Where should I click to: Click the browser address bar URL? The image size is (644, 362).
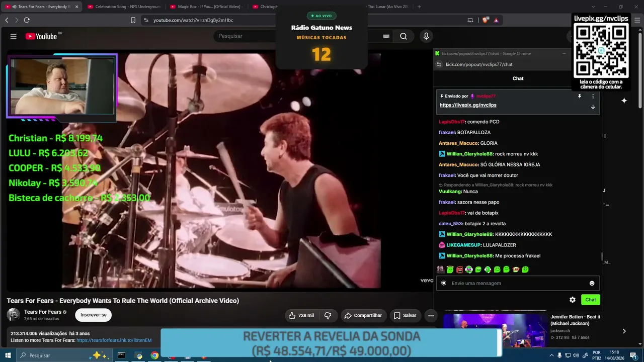pyautogui.click(x=193, y=20)
